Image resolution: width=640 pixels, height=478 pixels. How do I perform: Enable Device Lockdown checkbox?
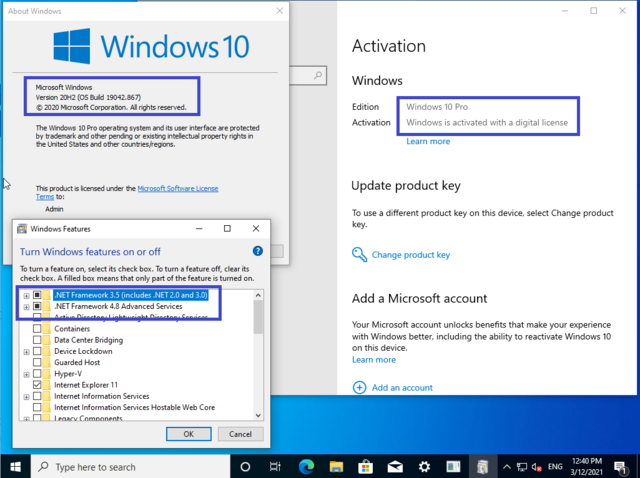[37, 351]
